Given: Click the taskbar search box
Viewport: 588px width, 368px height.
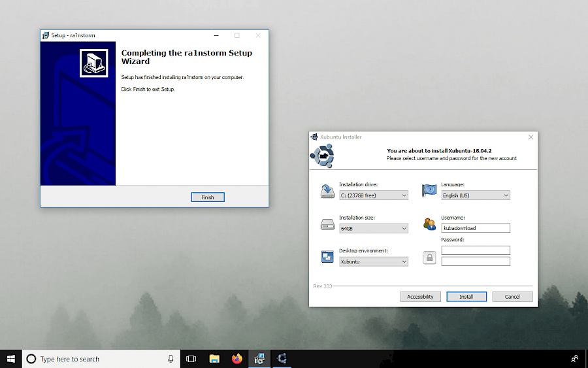Looking at the screenshot, I should click(101, 359).
